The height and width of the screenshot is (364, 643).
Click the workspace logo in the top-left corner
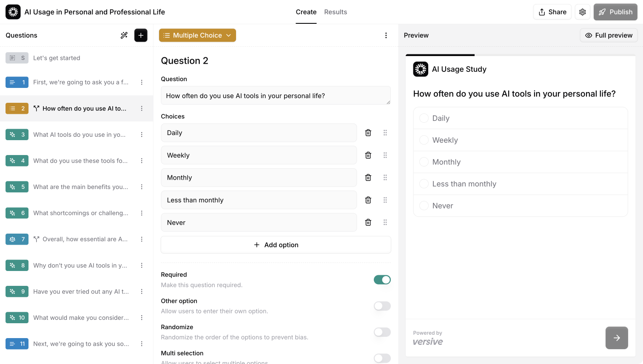tap(13, 12)
